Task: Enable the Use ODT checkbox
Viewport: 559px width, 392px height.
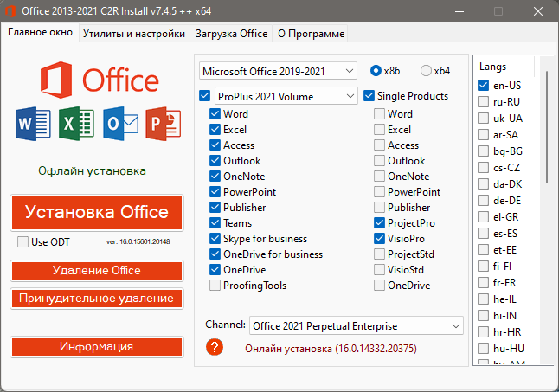Action: pos(23,241)
